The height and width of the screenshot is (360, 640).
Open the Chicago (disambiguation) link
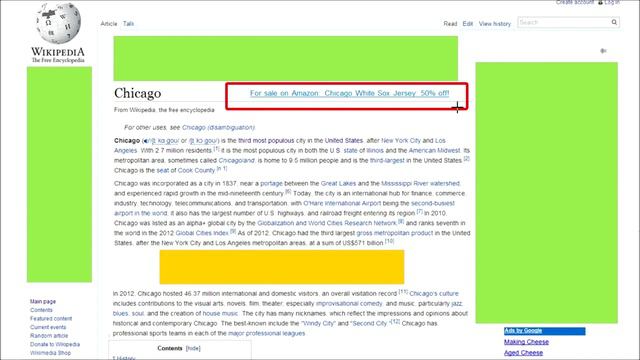(x=218, y=127)
